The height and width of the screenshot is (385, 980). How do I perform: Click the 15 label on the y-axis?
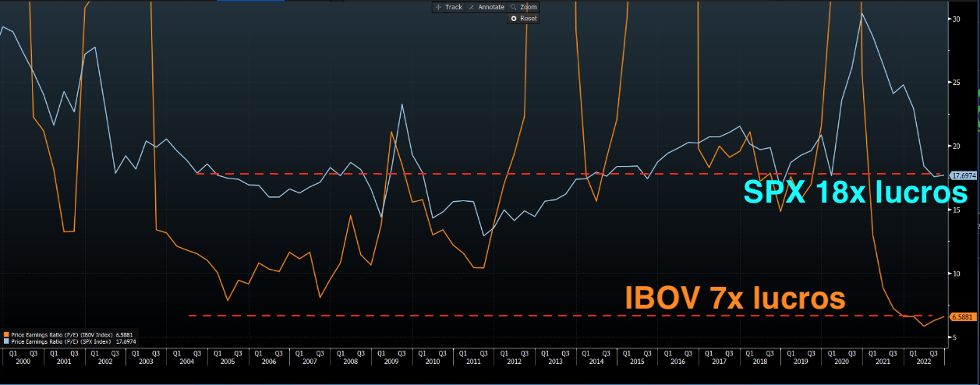[957, 210]
